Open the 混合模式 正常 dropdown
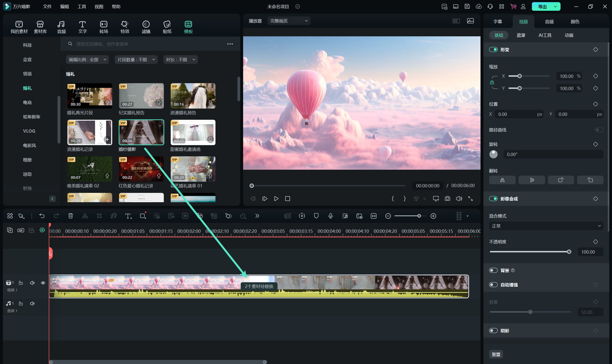Image resolution: width=612 pixels, height=364 pixels. pyautogui.click(x=546, y=226)
